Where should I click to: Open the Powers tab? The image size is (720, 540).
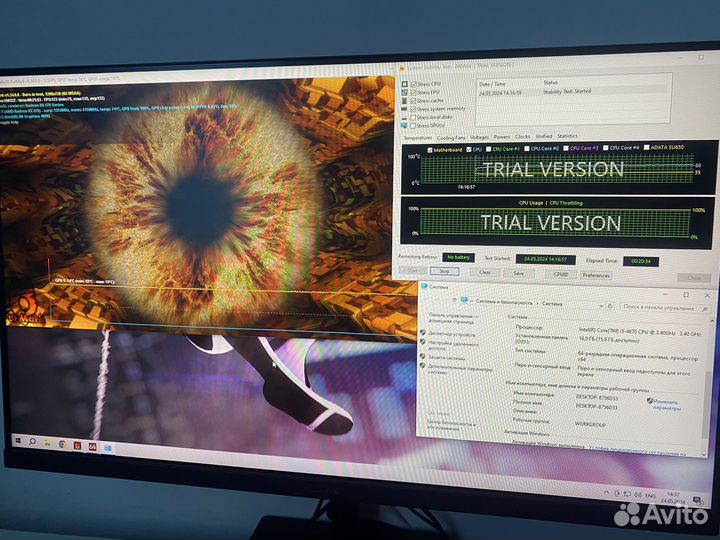pos(501,136)
